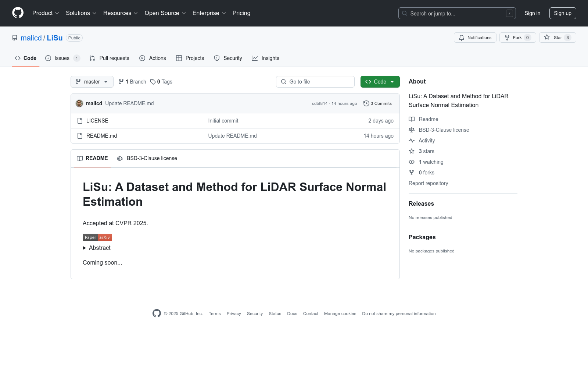Click the Paper arXiv badge
The height and width of the screenshot is (368, 588).
(97, 237)
